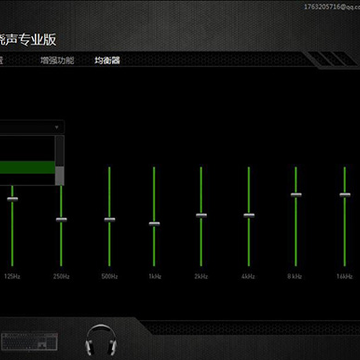
Task: Click the 1kHz slider handle
Action: [x=154, y=224]
